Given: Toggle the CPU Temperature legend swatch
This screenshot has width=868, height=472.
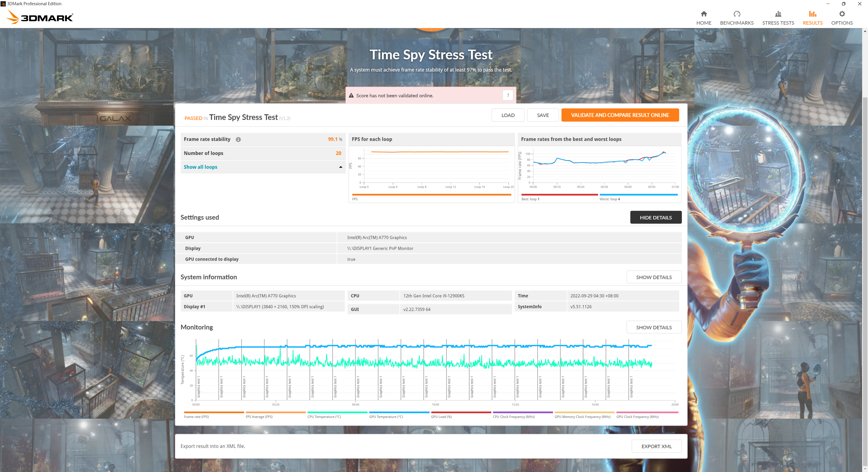Looking at the screenshot, I should (337, 412).
